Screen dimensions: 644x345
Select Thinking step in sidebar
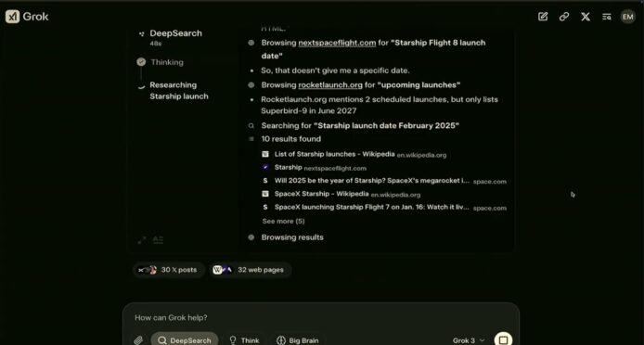[x=167, y=62]
